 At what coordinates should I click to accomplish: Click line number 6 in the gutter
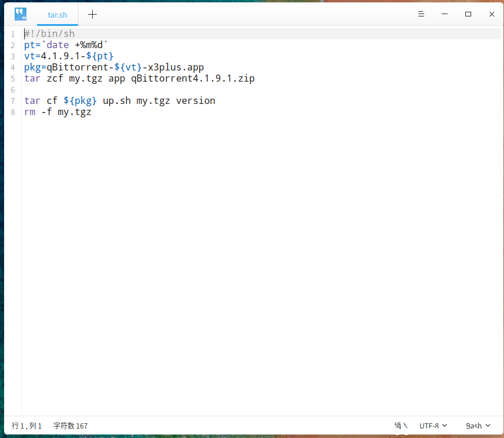coord(13,90)
